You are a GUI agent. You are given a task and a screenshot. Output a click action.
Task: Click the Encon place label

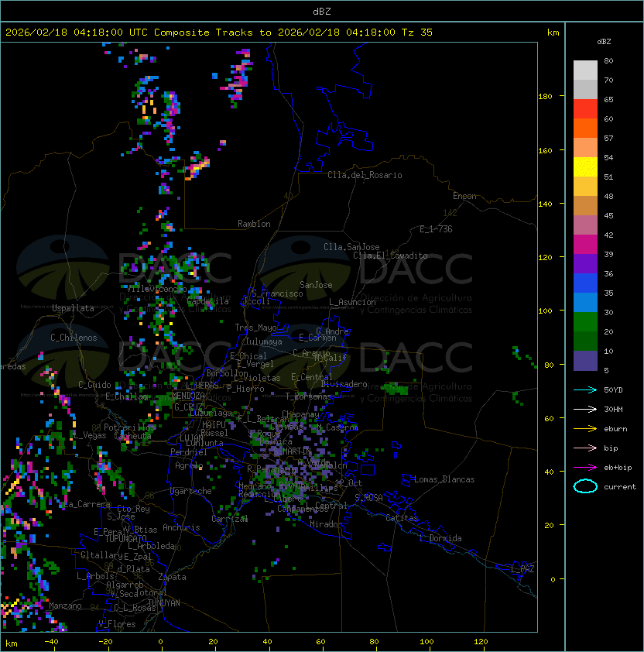[x=464, y=196]
